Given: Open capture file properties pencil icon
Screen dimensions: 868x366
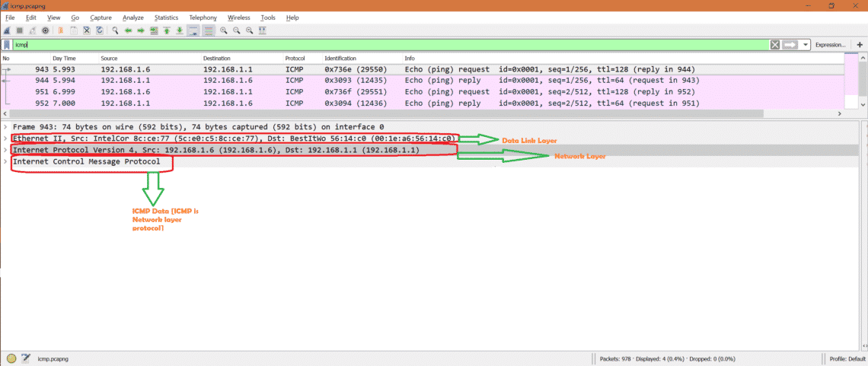Looking at the screenshot, I should [25, 358].
